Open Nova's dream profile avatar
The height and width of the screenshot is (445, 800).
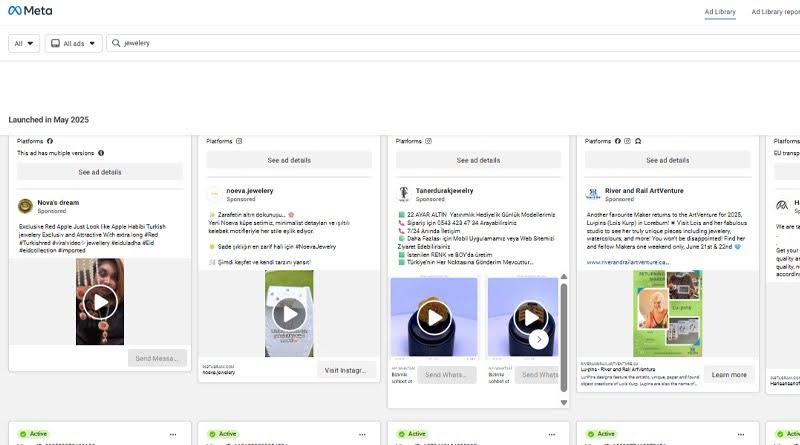coord(26,206)
